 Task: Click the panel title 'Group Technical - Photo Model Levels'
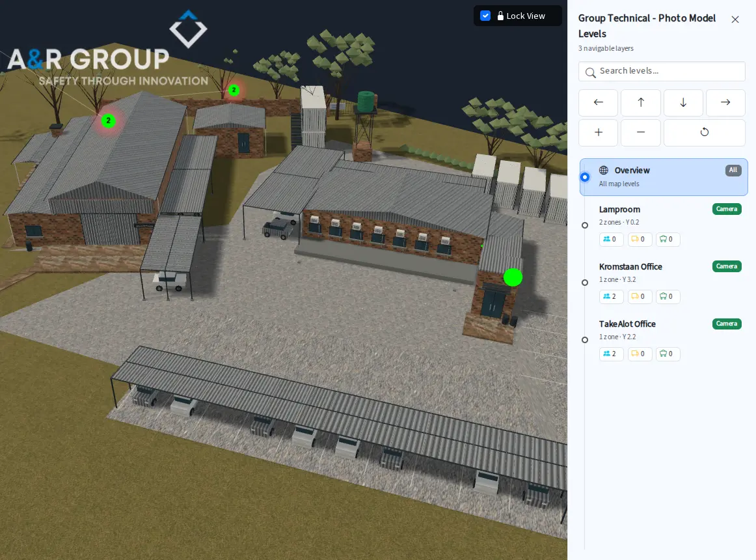[x=647, y=26]
